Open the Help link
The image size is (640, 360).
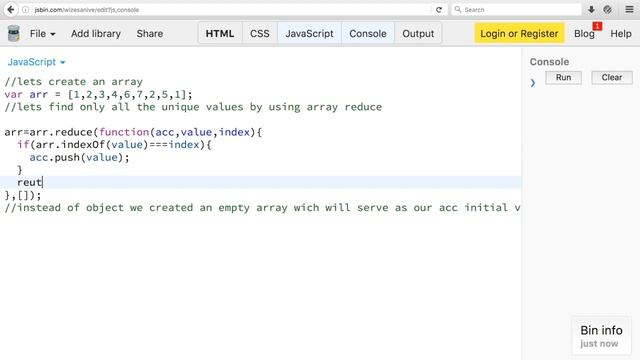pos(621,34)
